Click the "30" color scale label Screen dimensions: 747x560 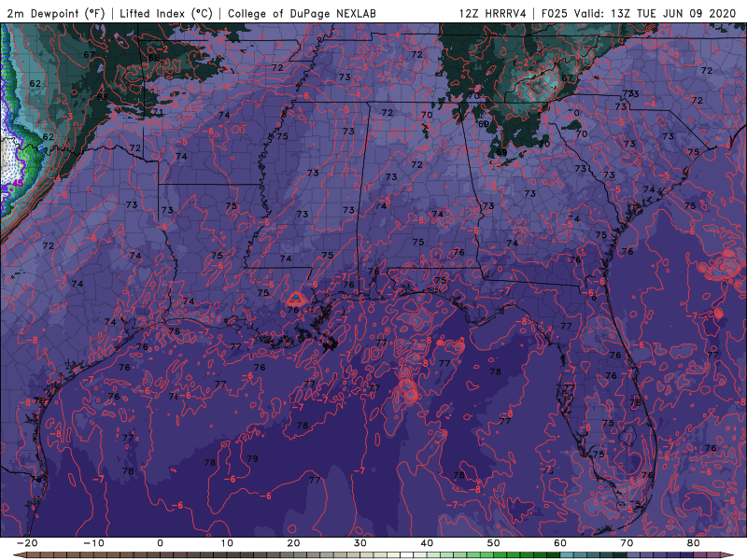(360, 543)
